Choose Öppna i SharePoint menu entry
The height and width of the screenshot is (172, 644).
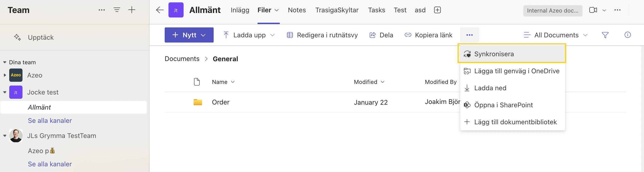click(x=503, y=105)
